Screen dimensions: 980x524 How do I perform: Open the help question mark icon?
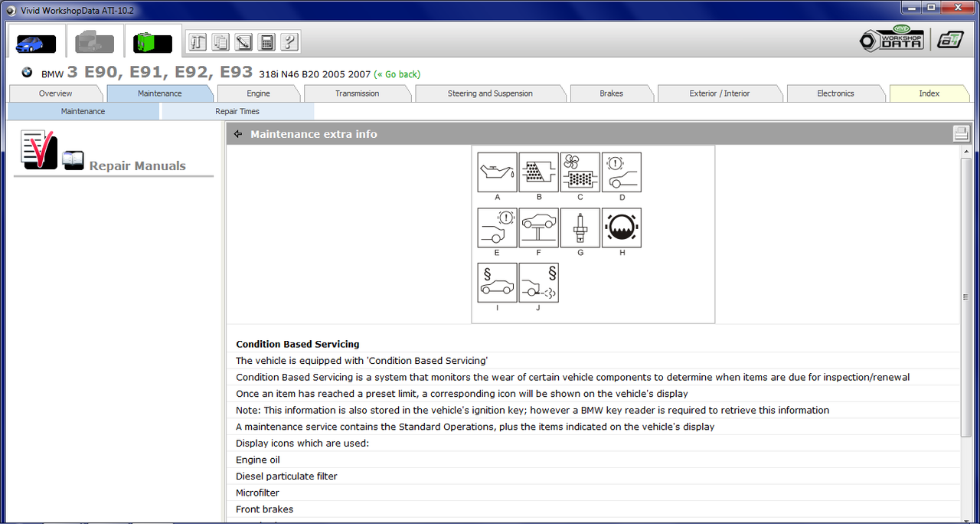click(289, 42)
